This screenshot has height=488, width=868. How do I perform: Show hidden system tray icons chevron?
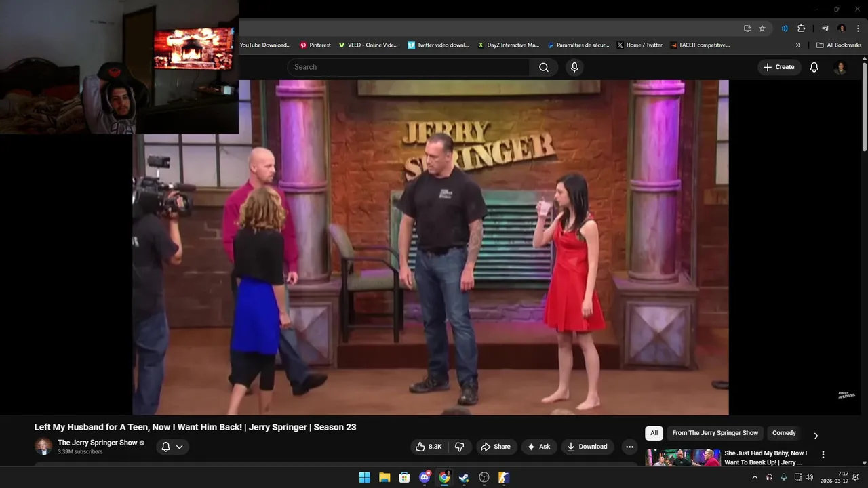(755, 477)
